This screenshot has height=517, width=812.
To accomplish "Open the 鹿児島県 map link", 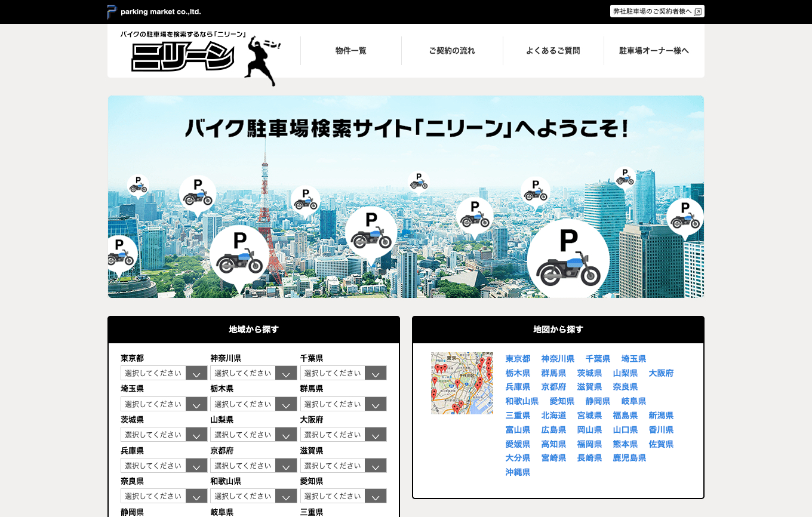I will tap(629, 458).
